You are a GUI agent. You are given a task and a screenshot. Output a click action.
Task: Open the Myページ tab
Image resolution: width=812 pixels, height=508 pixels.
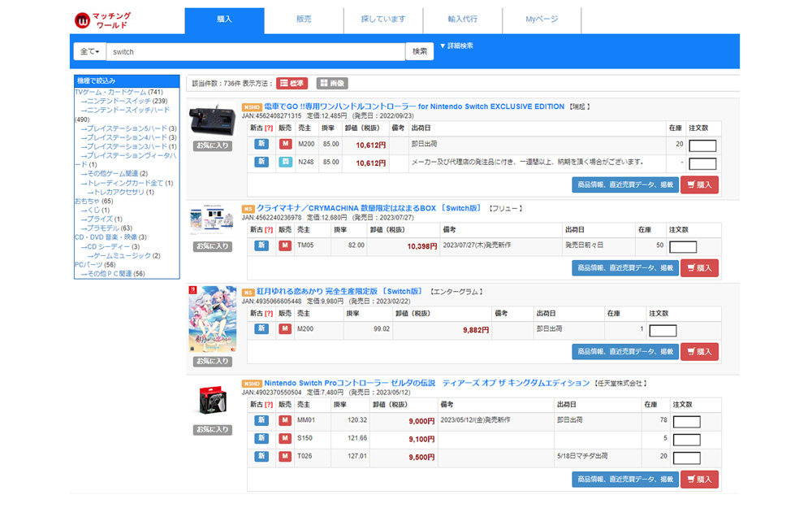[x=542, y=21]
